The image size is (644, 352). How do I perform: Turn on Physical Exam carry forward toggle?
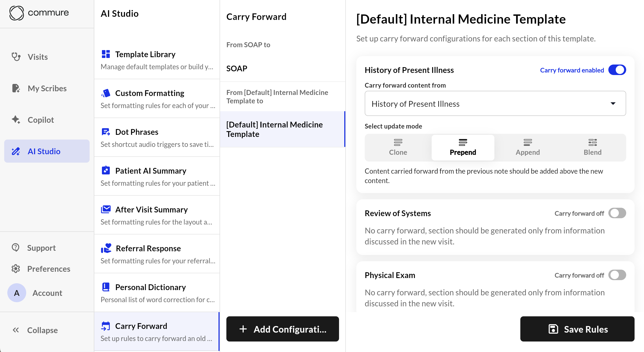click(x=617, y=275)
